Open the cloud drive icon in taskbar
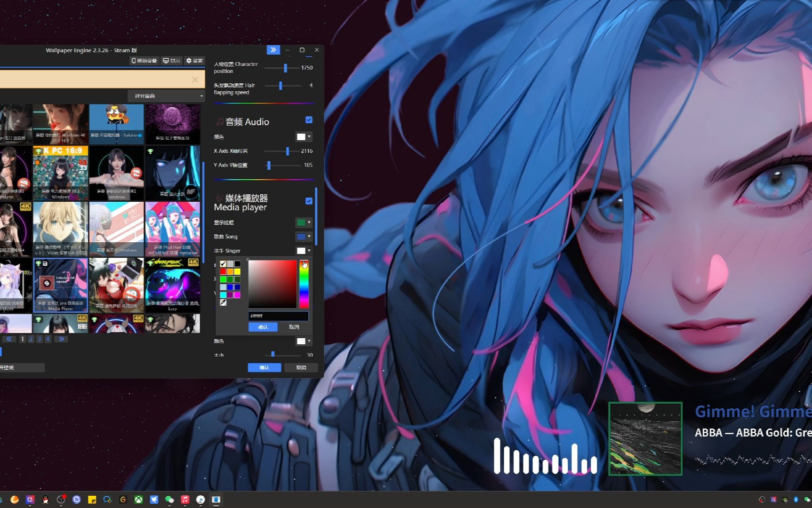812x508 pixels. click(201, 500)
